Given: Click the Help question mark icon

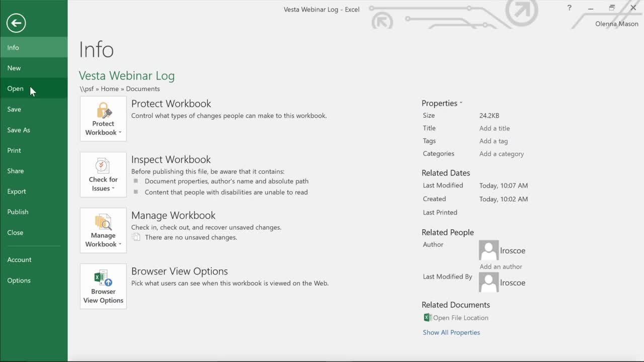Looking at the screenshot, I should point(569,8).
